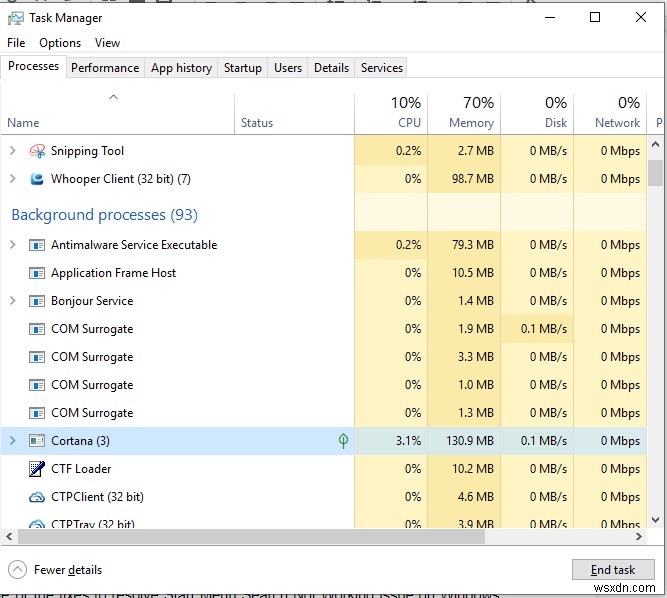Click the horizontal scrollbar right arrow
The image size is (667, 598).
click(638, 537)
